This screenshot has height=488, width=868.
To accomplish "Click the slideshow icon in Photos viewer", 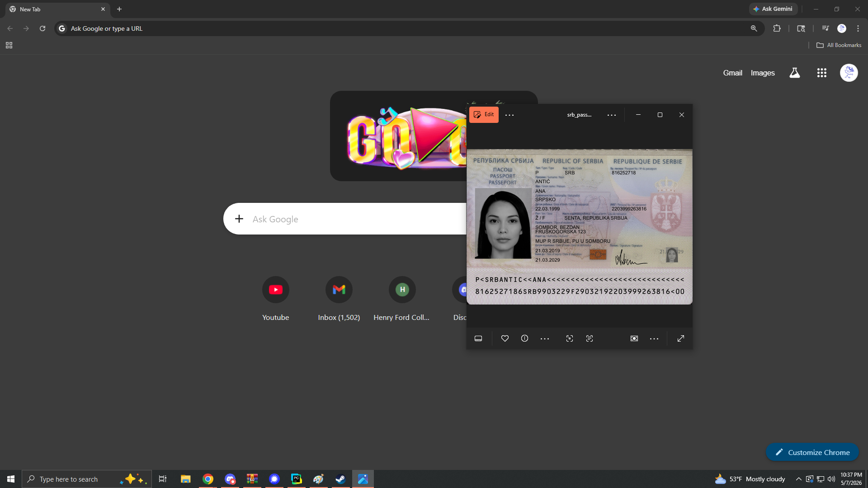I will 634,338.
